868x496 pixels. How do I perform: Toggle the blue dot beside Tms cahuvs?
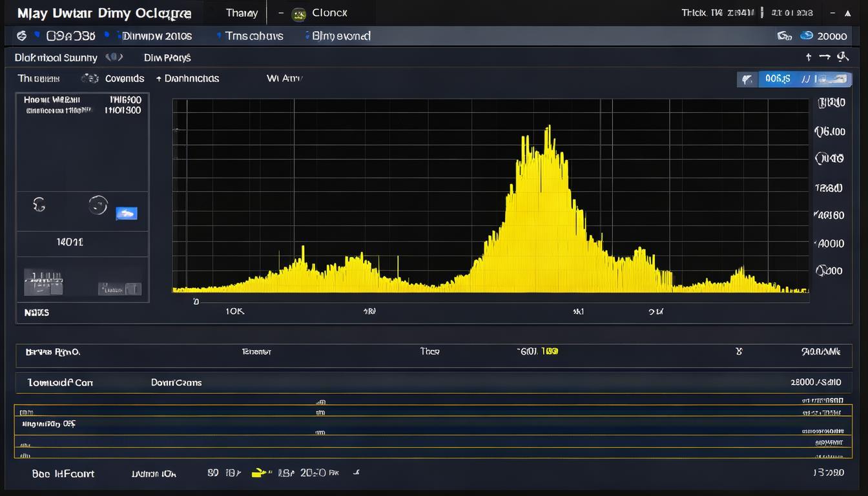(x=219, y=36)
